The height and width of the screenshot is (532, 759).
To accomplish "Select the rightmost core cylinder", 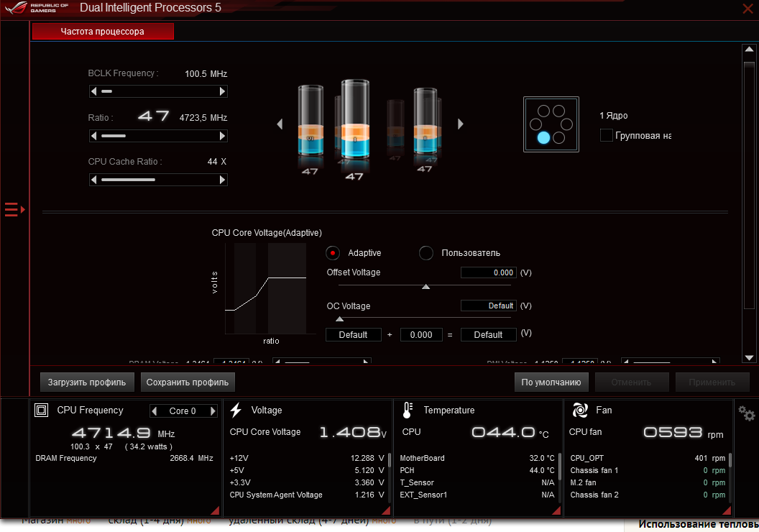I will 426,120.
